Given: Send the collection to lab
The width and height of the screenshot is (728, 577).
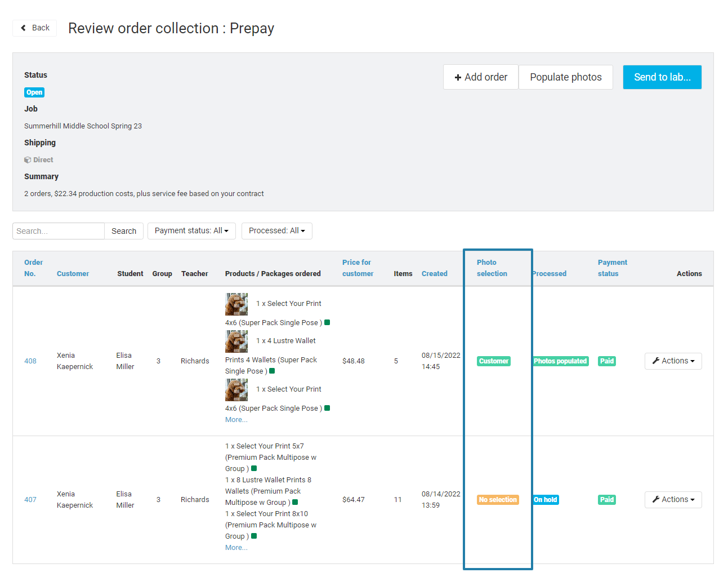Looking at the screenshot, I should pyautogui.click(x=662, y=77).
